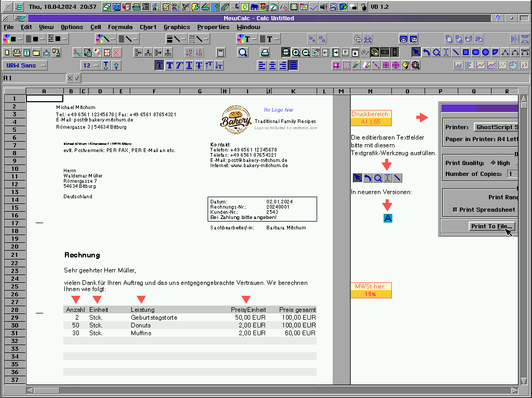Select the Cut scissors icon
Screen dimensions: 532x398
pyautogui.click(x=77, y=52)
